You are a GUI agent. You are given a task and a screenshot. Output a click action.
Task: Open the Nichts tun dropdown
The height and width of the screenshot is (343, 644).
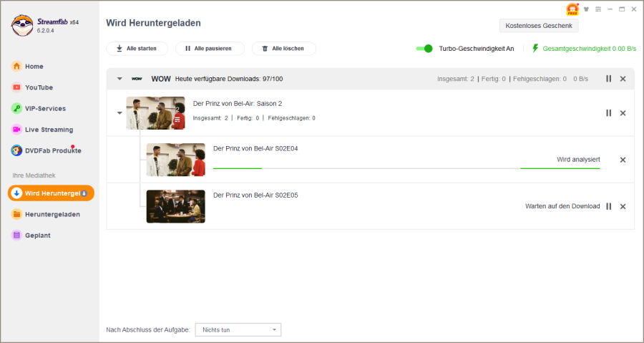coord(238,330)
